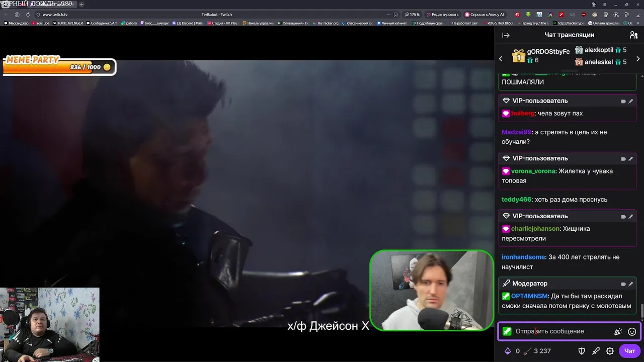Click browser back arrow
This screenshot has width=644, height=362.
6,15
